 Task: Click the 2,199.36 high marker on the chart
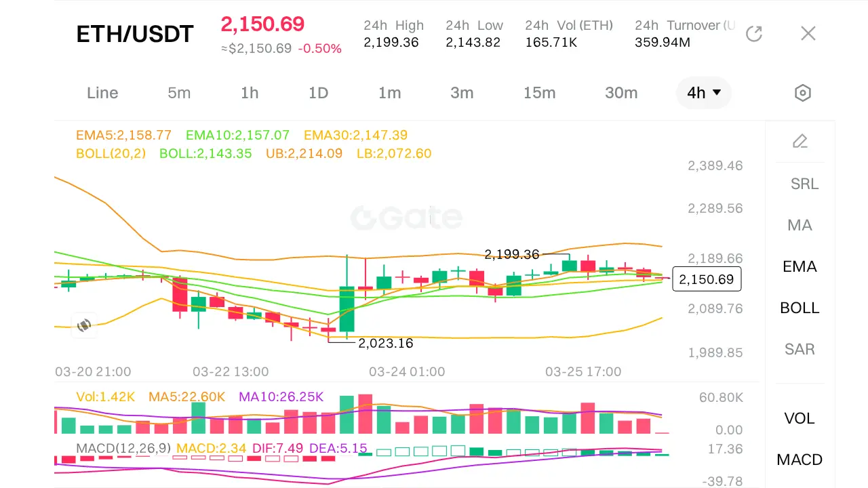point(512,254)
